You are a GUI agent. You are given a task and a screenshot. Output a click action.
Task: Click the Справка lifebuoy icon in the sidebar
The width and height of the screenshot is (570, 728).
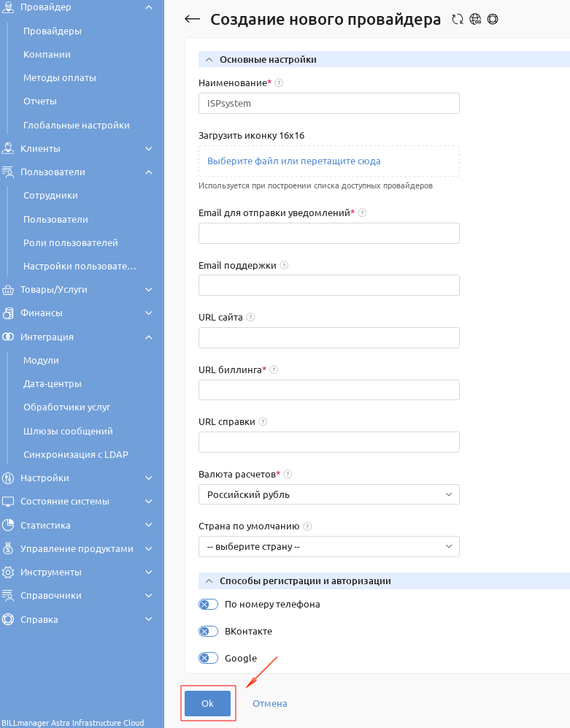(x=8, y=619)
